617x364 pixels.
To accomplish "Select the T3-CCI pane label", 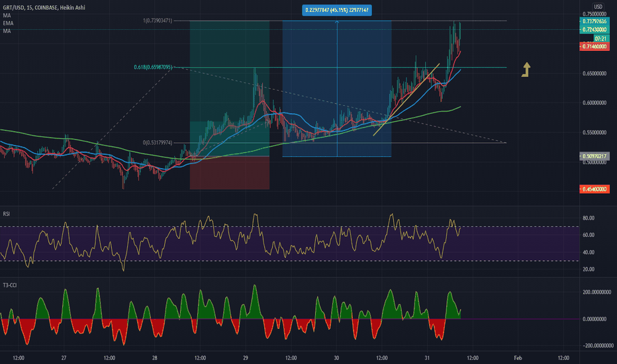I will coord(10,285).
